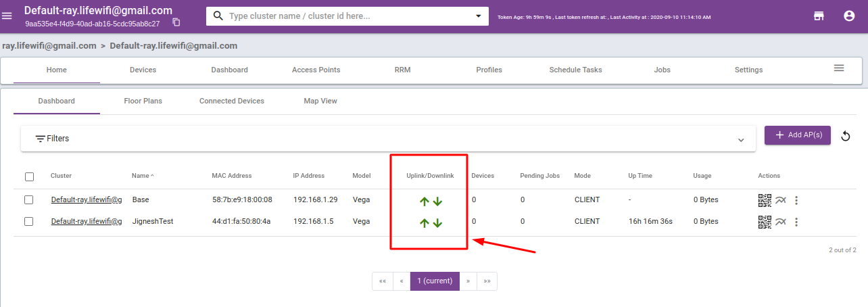Open more actions for Base row
Viewport: 868px width, 307px height.
click(x=796, y=200)
